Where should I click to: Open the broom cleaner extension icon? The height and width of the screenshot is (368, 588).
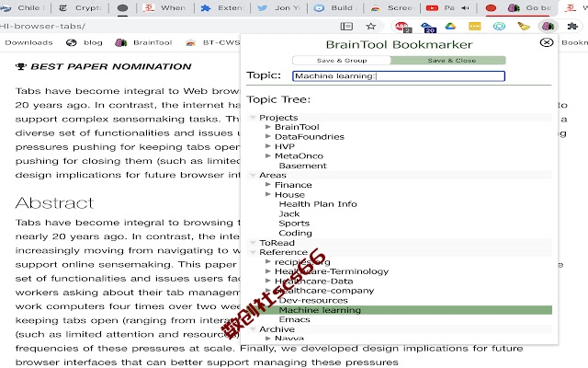tap(524, 27)
